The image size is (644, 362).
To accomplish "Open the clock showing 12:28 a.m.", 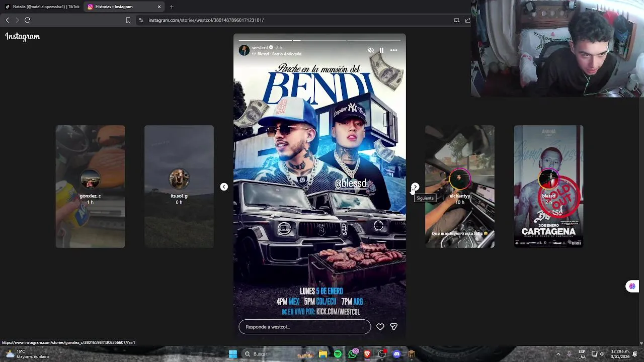I will 620,354.
